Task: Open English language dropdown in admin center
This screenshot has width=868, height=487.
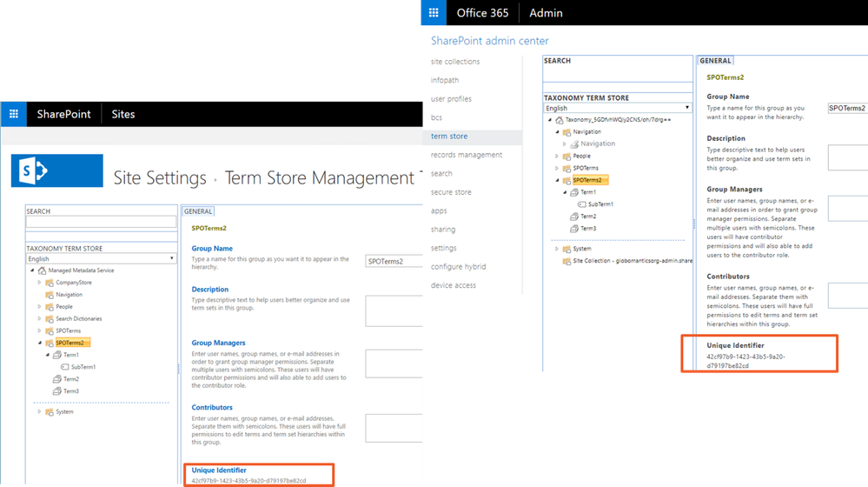Action: [617, 108]
